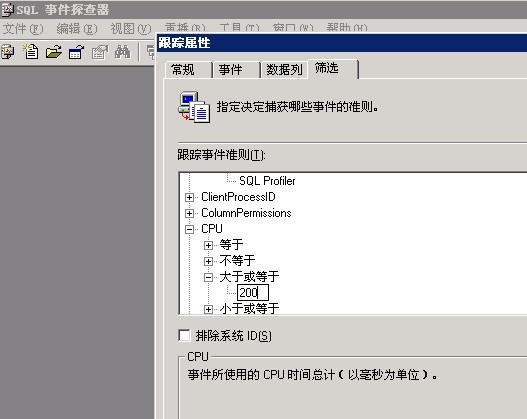Collapse the 大于或等于 condition node

pos(208,277)
